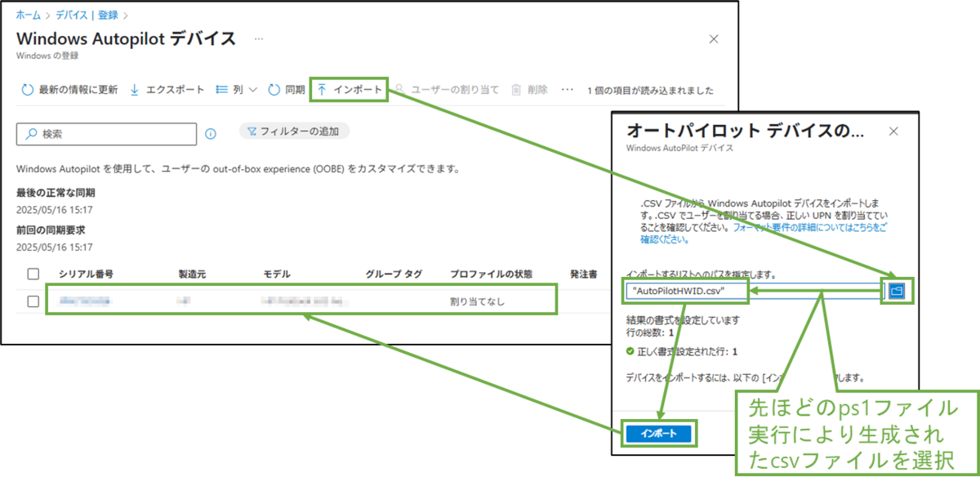Close the オートパイロット デバイスの import panel
The height and width of the screenshot is (486, 980).
[x=893, y=131]
